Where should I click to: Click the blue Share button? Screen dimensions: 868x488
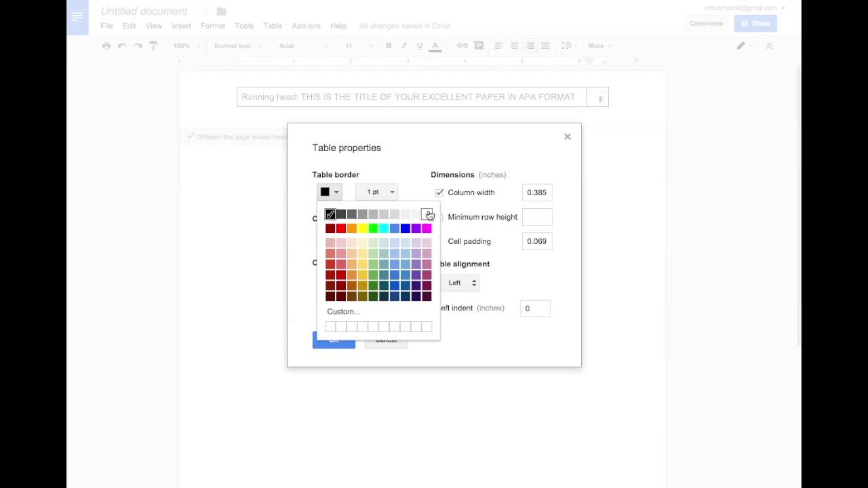755,23
